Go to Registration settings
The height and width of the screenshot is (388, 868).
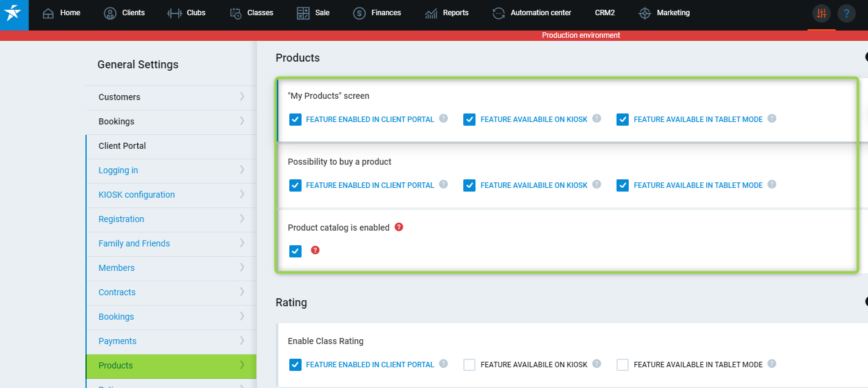pyautogui.click(x=121, y=219)
